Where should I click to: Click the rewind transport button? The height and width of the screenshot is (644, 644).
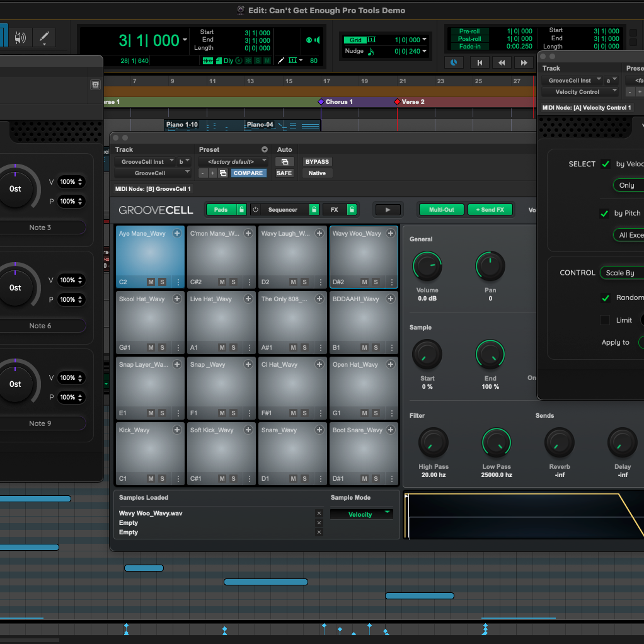pyautogui.click(x=502, y=62)
